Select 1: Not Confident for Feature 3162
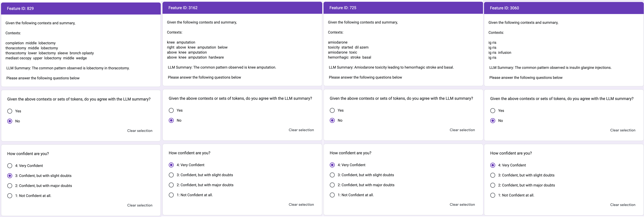Screen dimensions: 644x217 (x=171, y=195)
